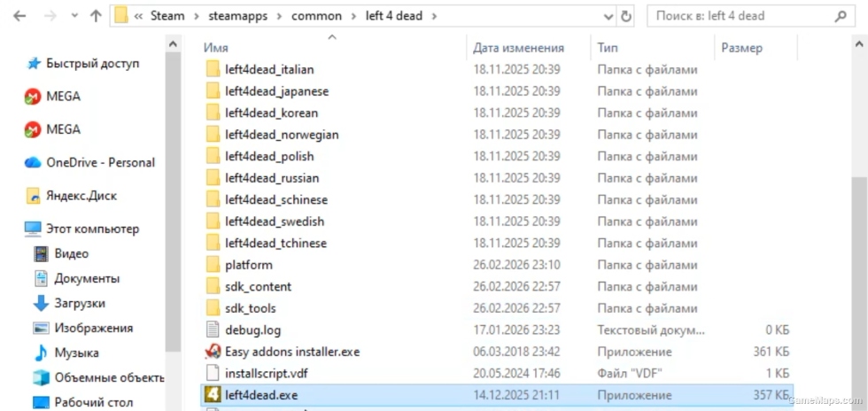Sort by the Размер column header
The width and height of the screenshot is (868, 411).
click(742, 48)
